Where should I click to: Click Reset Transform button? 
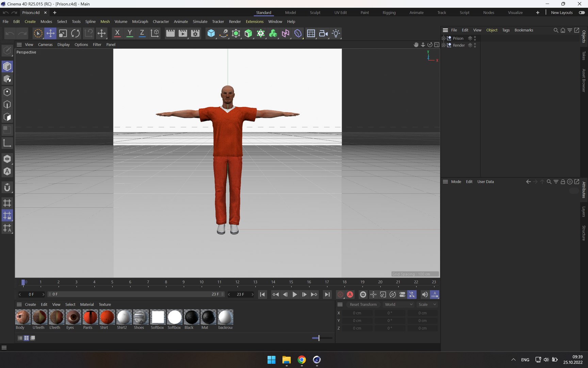pyautogui.click(x=363, y=305)
